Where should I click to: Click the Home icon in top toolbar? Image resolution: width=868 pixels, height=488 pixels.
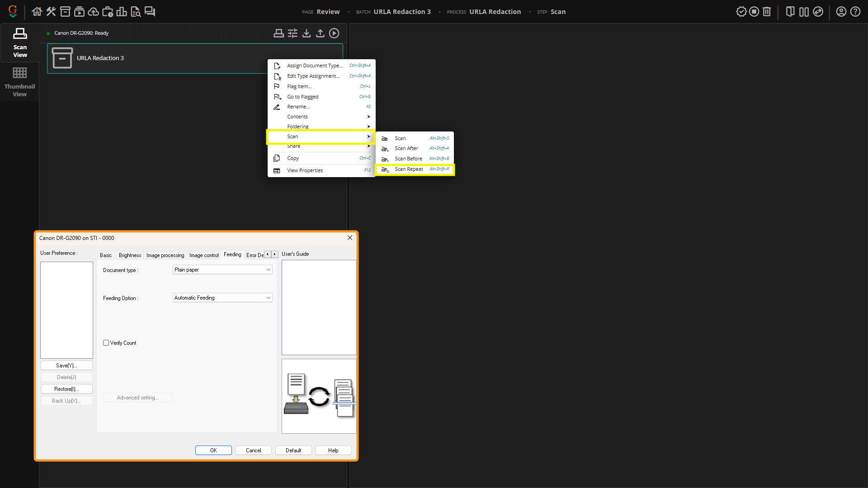tap(37, 12)
